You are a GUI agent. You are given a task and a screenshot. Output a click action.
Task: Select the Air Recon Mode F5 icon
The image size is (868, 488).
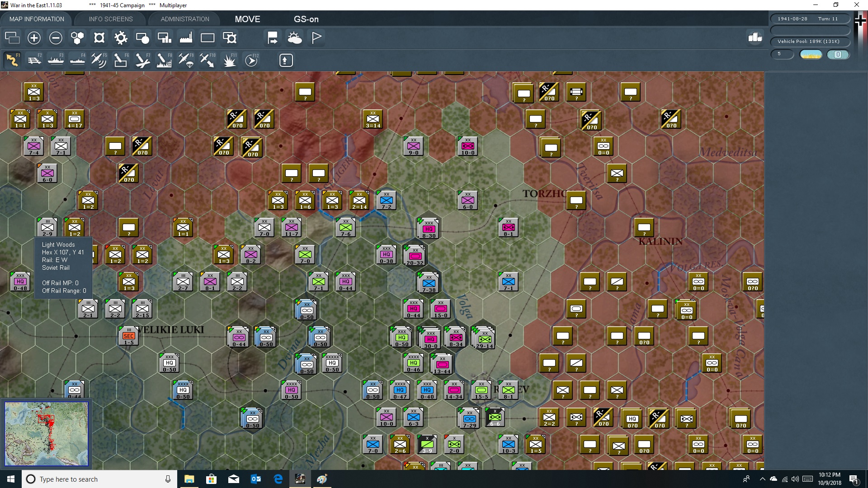coord(99,60)
